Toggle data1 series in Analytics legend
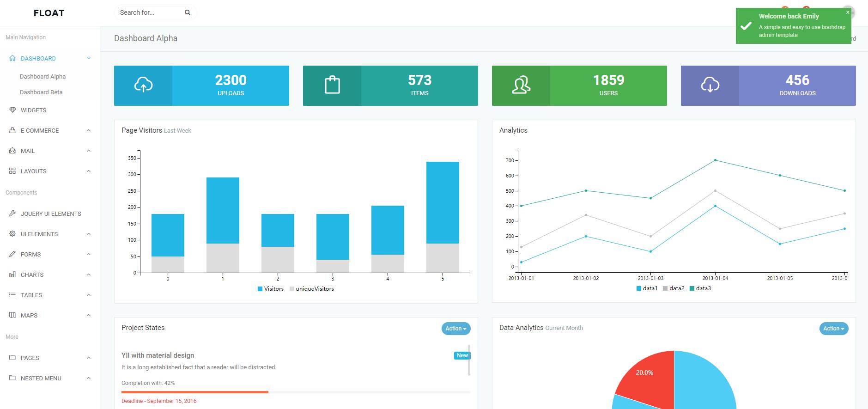Image resolution: width=868 pixels, height=409 pixels. pos(647,288)
